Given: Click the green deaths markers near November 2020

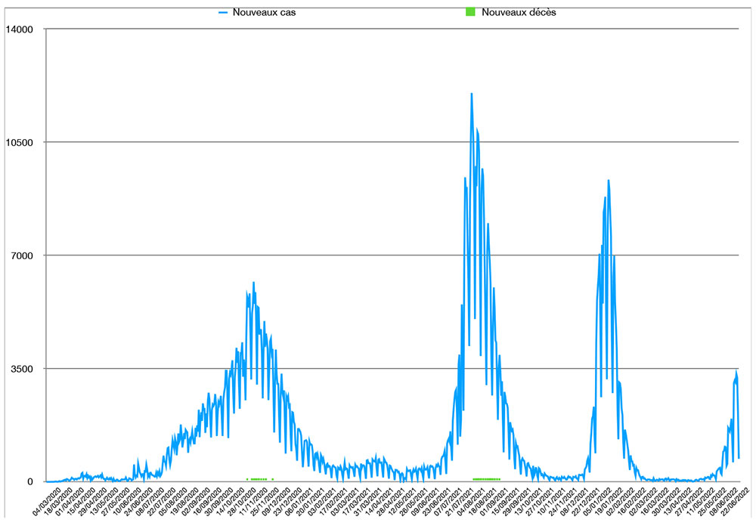Looking at the screenshot, I should click(x=258, y=479).
